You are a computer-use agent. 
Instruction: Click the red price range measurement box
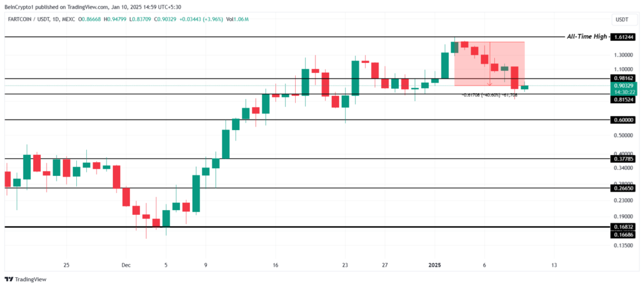[489, 63]
